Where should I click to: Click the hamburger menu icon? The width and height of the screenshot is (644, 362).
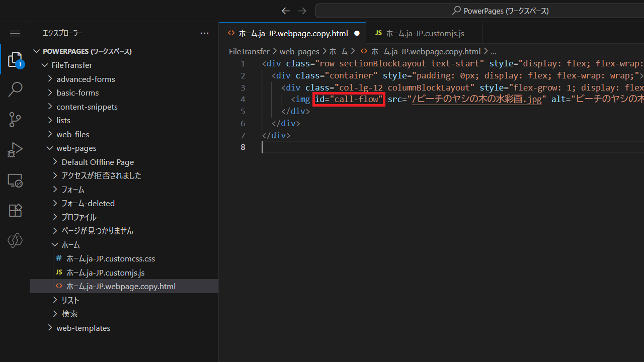[x=15, y=33]
